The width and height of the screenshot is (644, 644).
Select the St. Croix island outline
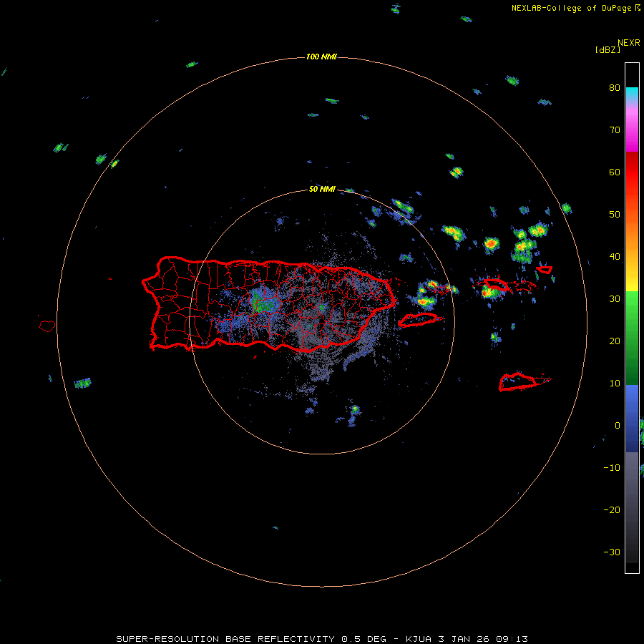(x=524, y=381)
